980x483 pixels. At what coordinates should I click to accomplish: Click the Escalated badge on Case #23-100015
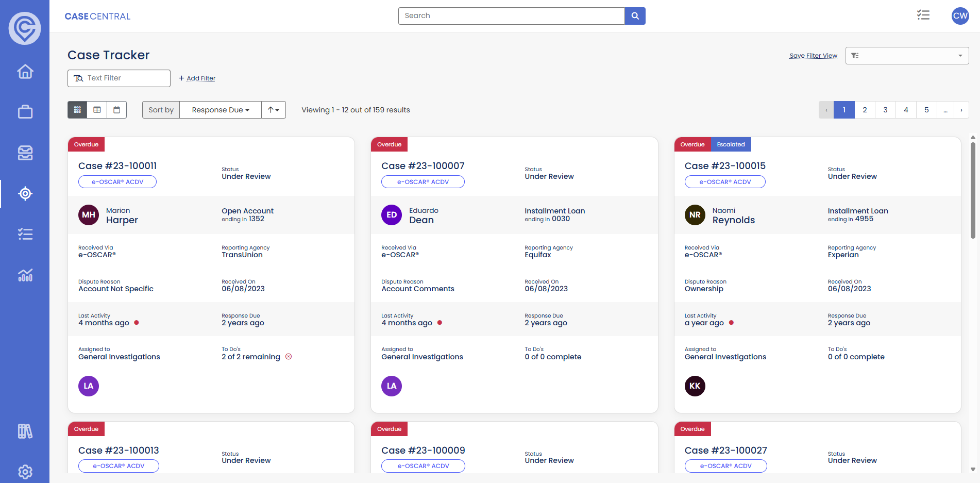731,144
